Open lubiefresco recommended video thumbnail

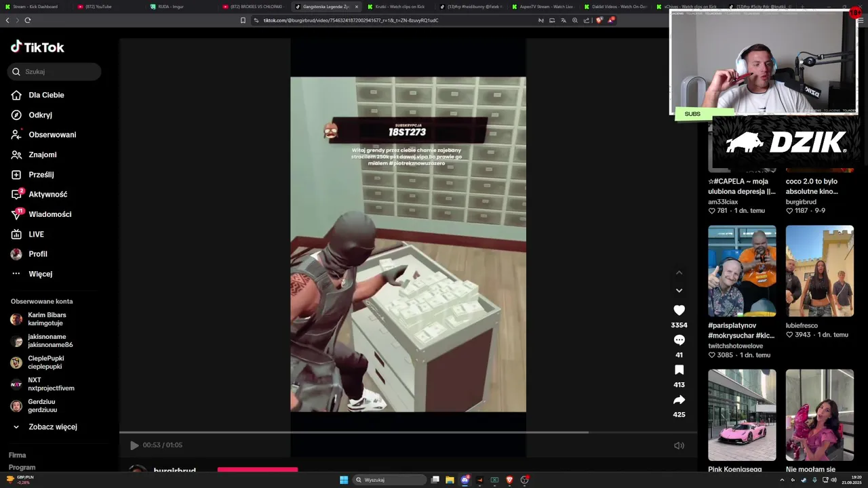click(x=820, y=271)
